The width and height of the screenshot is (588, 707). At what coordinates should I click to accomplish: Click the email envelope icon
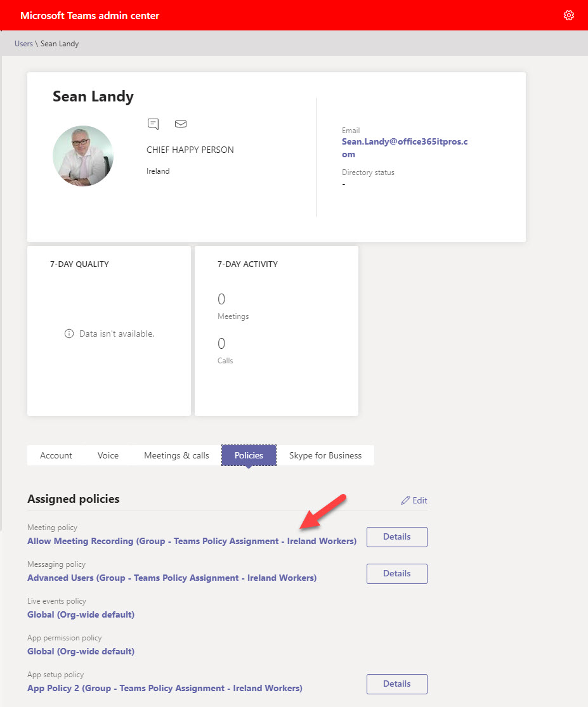coord(181,124)
